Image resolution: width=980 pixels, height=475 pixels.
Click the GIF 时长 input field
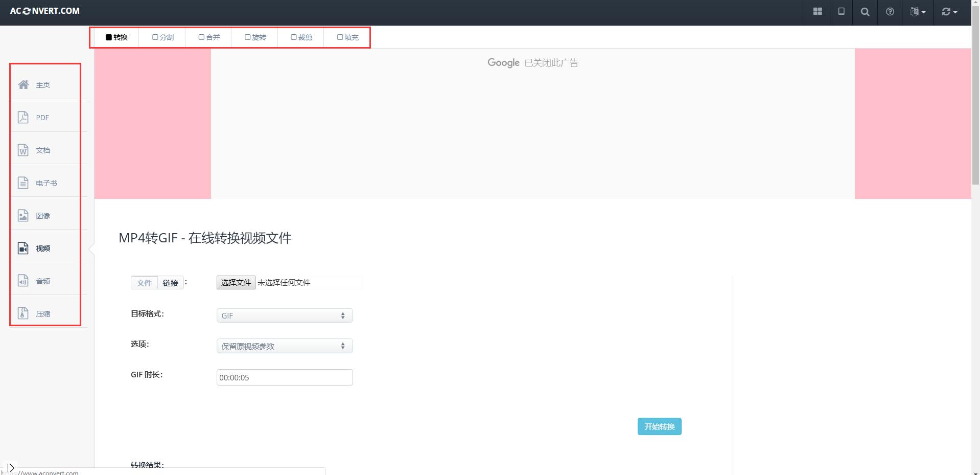285,377
